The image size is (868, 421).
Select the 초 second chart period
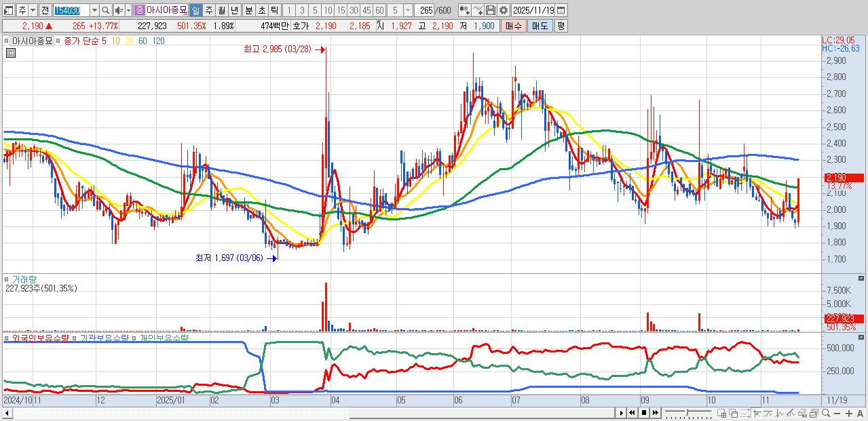(261, 11)
